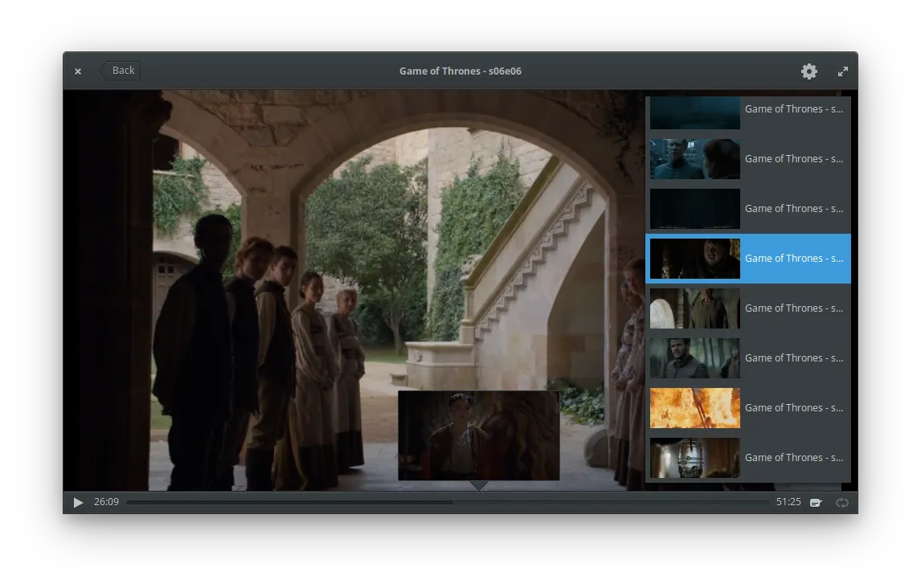Viewport: 921px width, 588px height.
Task: Reselect the highlighted playlist episode
Action: (747, 258)
